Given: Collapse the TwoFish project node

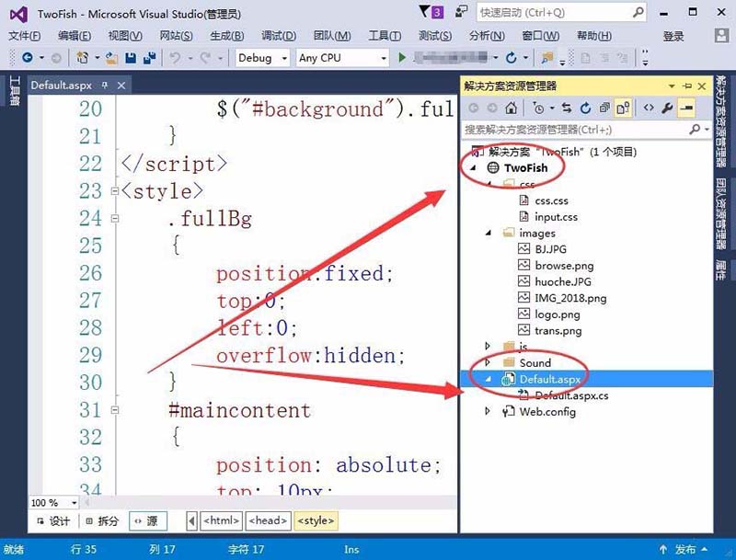Looking at the screenshot, I should click(x=474, y=167).
